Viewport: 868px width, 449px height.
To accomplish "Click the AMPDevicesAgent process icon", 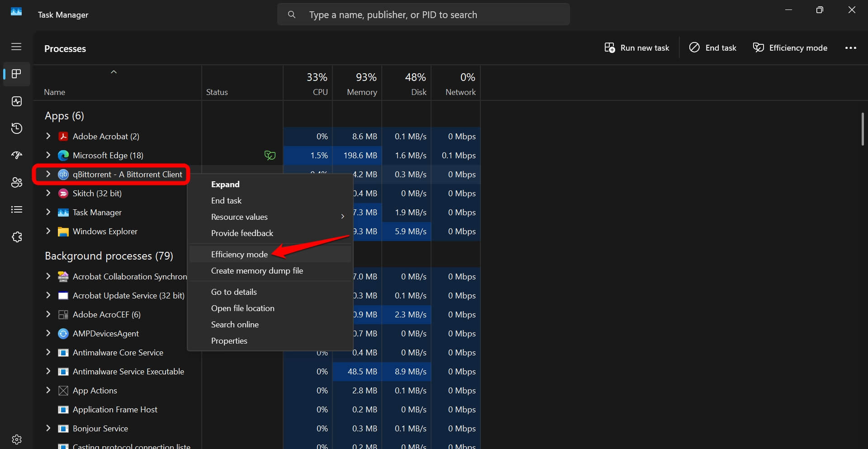I will [63, 334].
